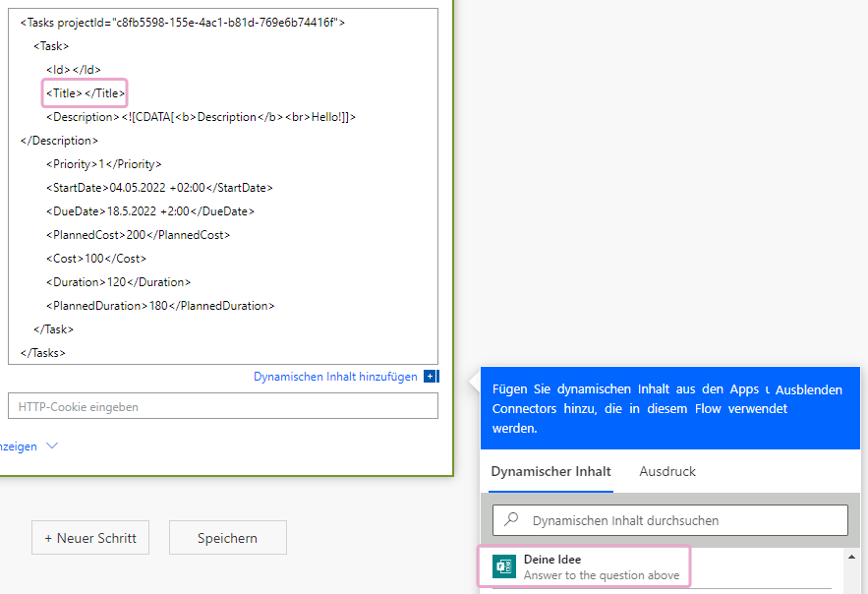Click the opening <Task> tag line
This screenshot has width=868, height=594.
pyautogui.click(x=51, y=46)
